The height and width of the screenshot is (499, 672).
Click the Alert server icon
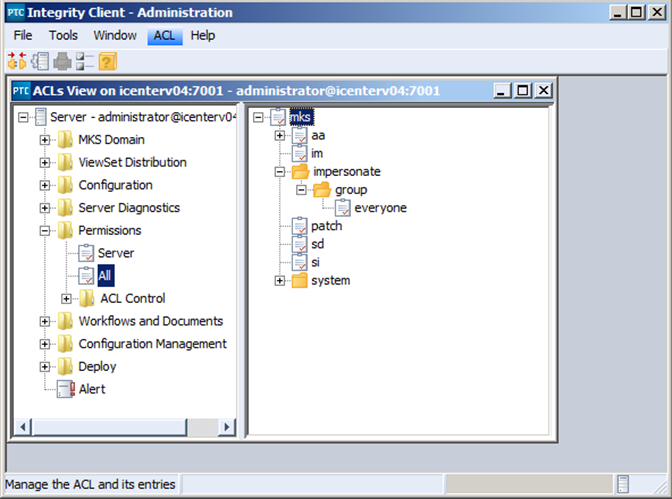pyautogui.click(x=66, y=389)
